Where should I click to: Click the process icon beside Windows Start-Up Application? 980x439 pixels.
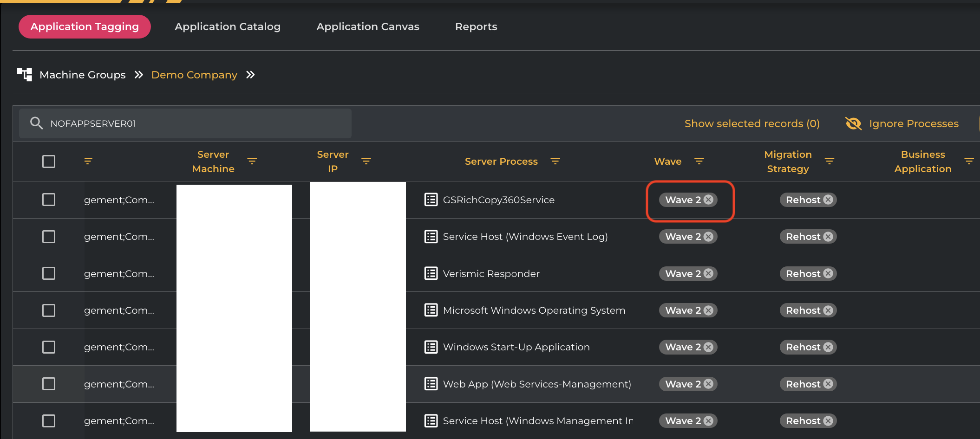point(431,347)
